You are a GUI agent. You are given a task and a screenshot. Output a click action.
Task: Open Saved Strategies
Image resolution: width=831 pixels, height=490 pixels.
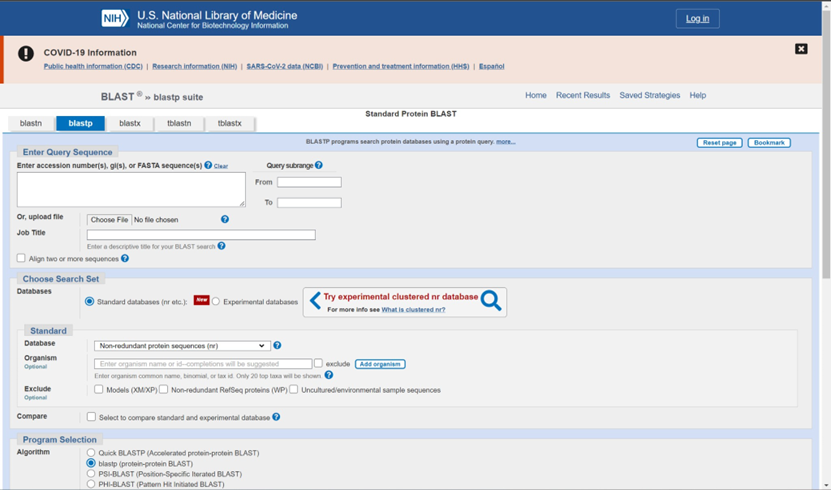(650, 95)
